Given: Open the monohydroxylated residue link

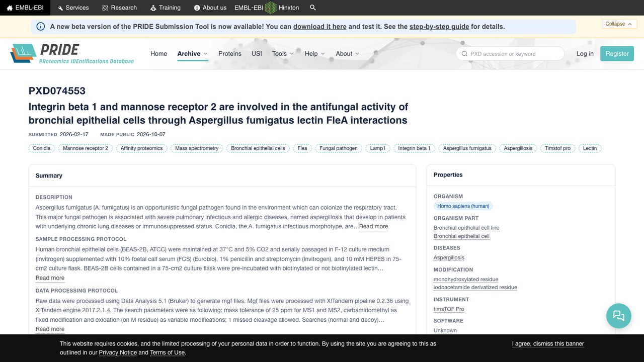Looking at the screenshot, I should (x=466, y=280).
